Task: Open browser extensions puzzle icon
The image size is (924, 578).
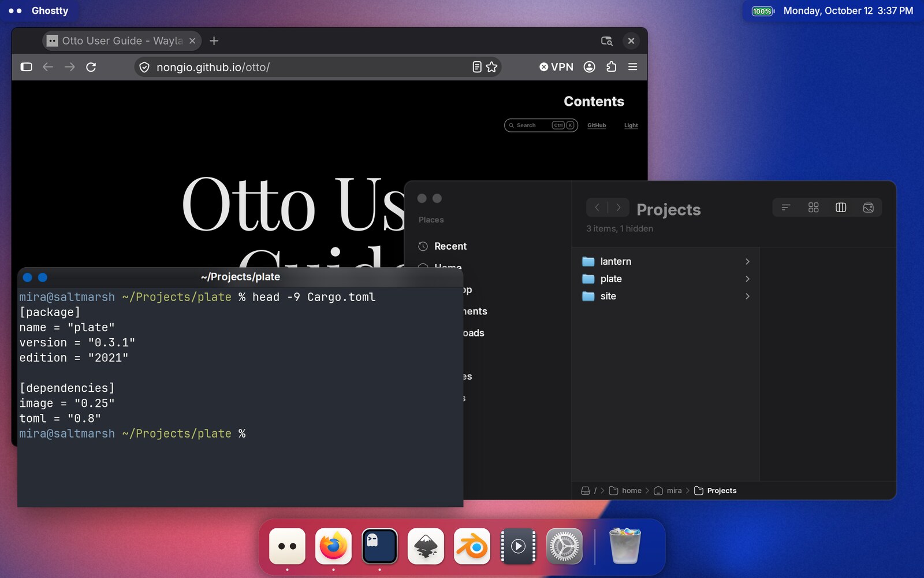Action: tap(611, 67)
